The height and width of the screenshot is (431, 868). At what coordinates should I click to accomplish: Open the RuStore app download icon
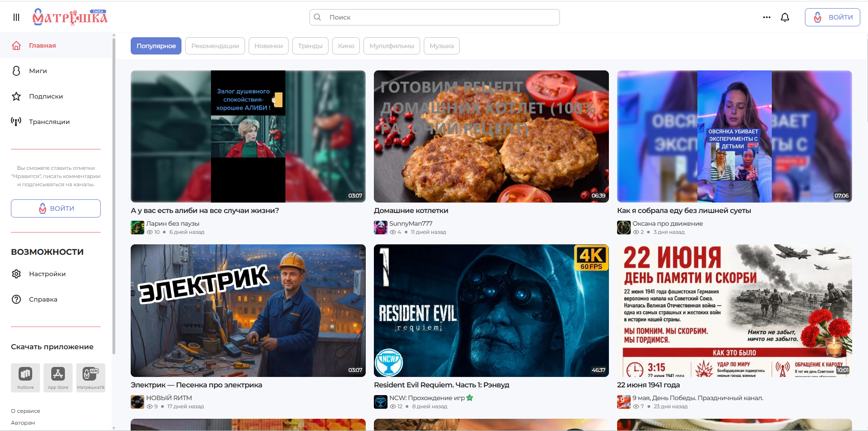pos(25,378)
